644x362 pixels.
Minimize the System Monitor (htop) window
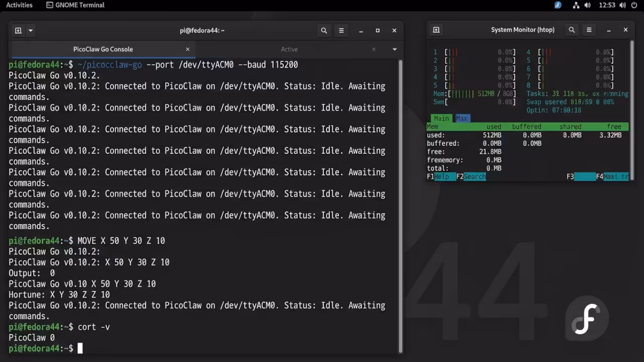coord(609,30)
